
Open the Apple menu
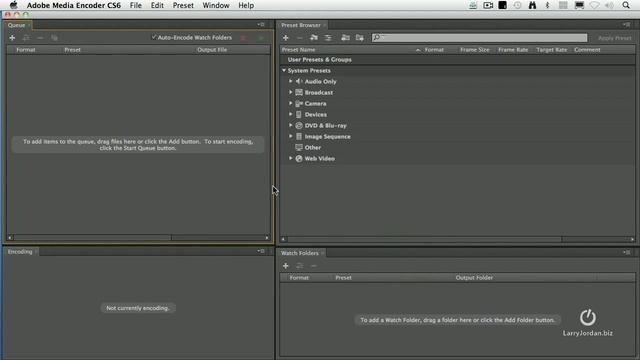(13, 5)
